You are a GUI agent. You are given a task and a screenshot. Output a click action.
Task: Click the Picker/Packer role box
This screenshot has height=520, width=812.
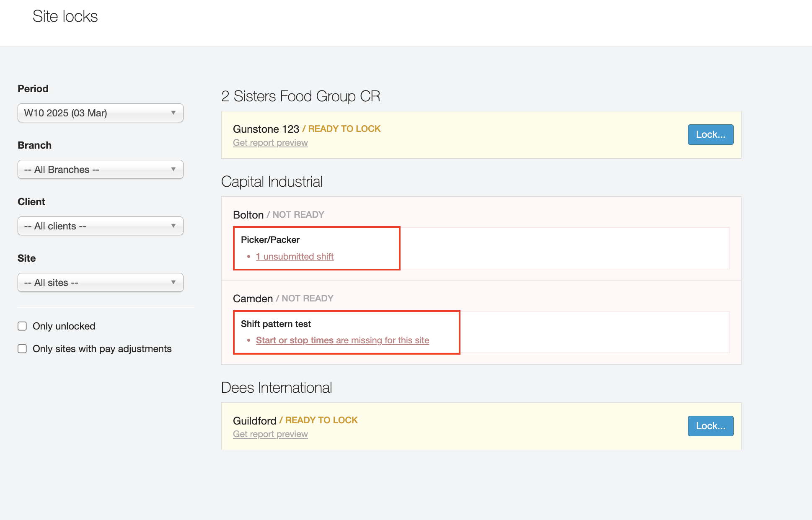(270, 240)
